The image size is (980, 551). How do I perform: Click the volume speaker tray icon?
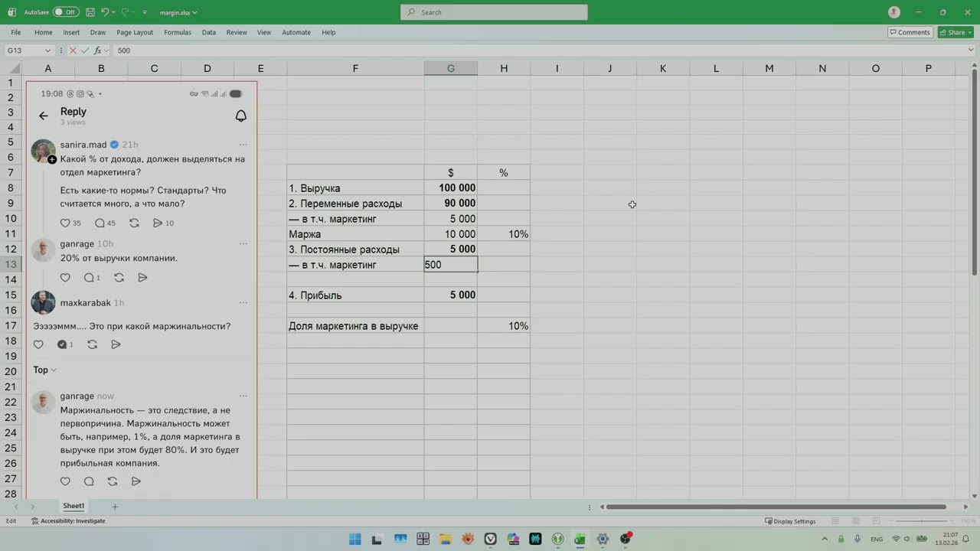(909, 539)
